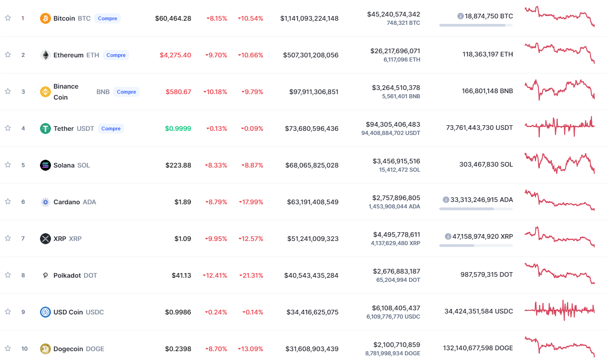
Task: Click the USD Coin logo icon
Action: tap(45, 312)
